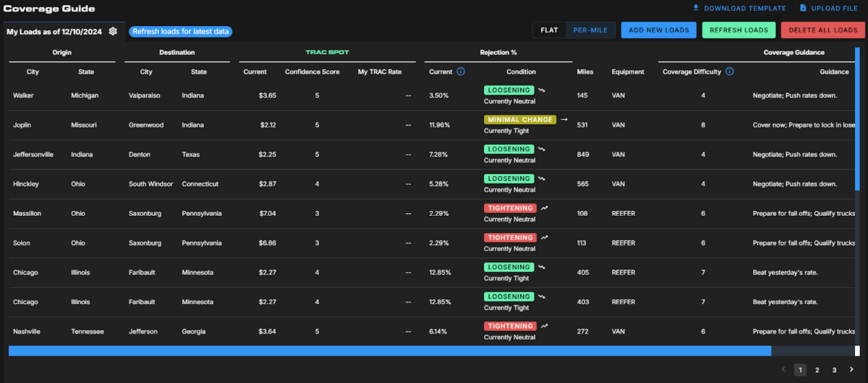The image size is (868, 383).
Task: Click the Refresh loads for latest data pill
Action: pyautogui.click(x=181, y=32)
